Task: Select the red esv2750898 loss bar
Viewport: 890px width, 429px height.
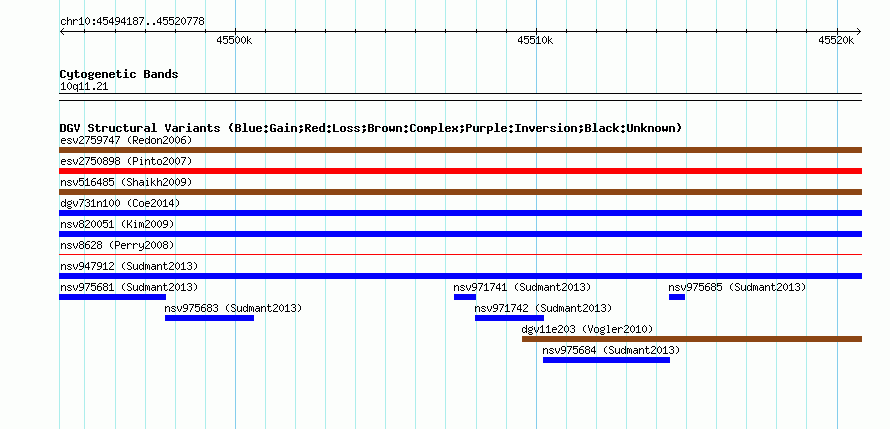Action: tap(460, 171)
